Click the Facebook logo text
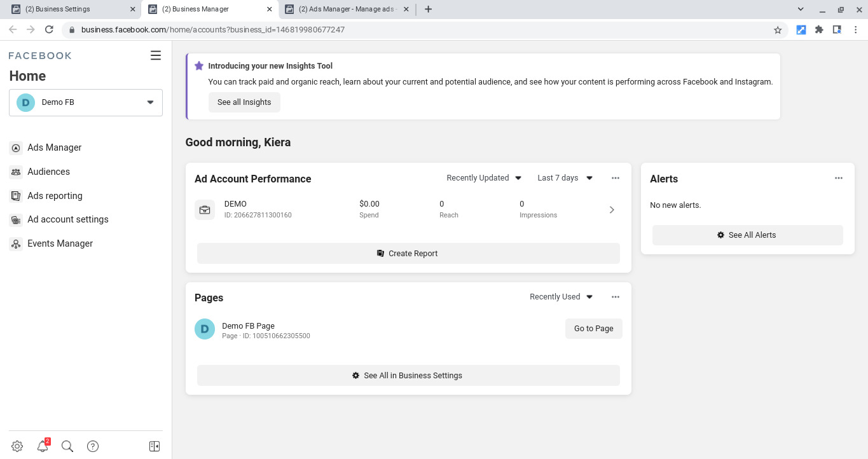 [40, 56]
